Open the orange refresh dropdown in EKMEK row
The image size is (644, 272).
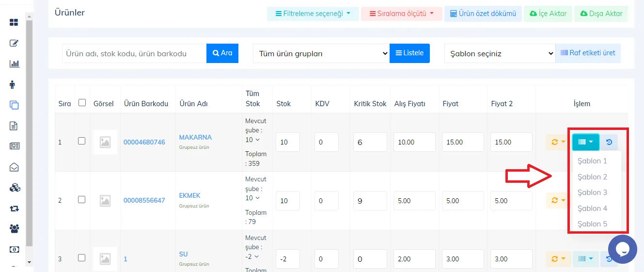coord(558,200)
